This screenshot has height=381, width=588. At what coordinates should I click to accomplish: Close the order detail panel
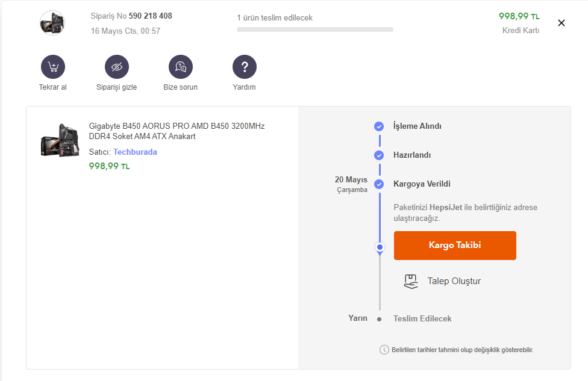tap(561, 23)
